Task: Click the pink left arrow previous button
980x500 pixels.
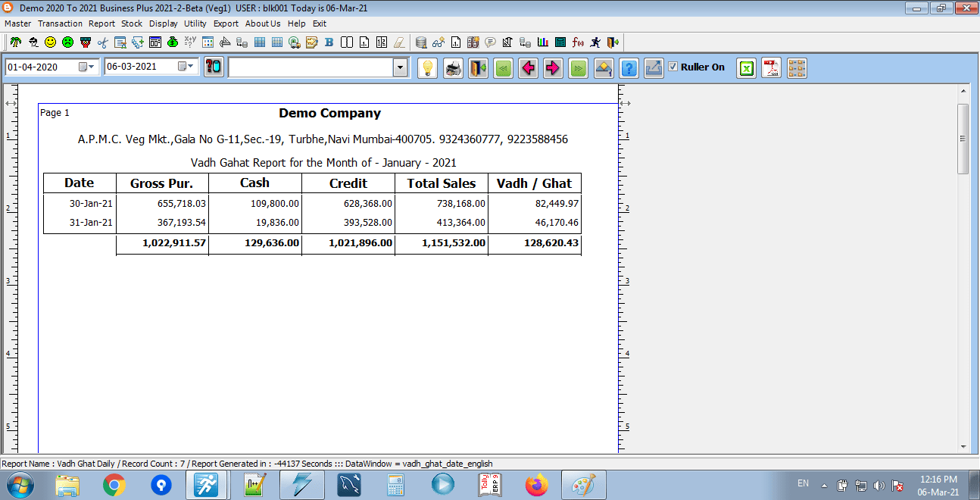Action: [x=528, y=68]
